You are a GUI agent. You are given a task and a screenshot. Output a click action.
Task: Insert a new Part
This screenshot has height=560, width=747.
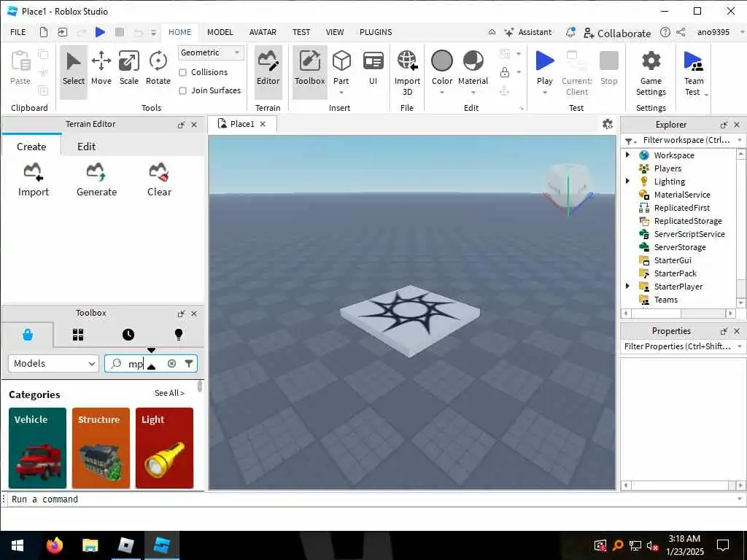341,68
